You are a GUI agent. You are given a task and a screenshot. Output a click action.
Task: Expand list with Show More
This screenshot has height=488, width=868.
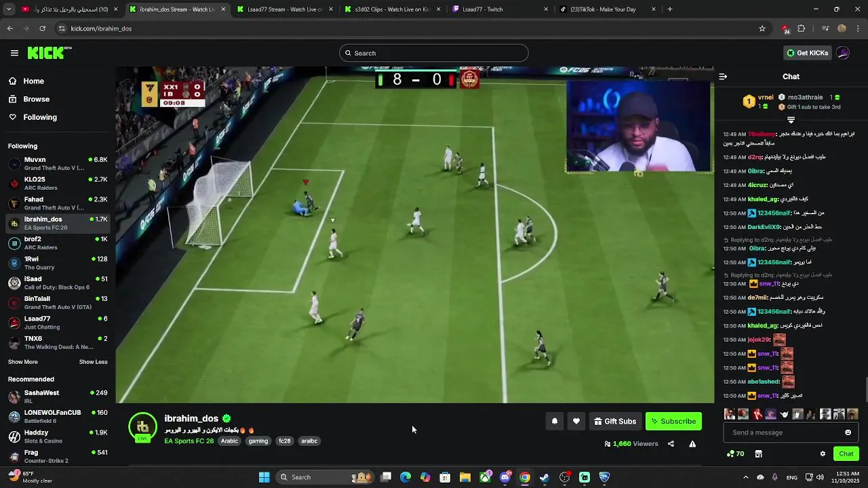(x=23, y=362)
